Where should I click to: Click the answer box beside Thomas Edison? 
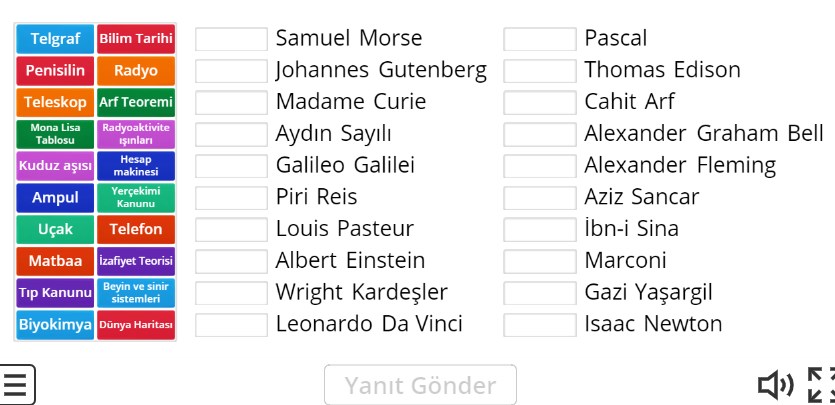point(540,71)
